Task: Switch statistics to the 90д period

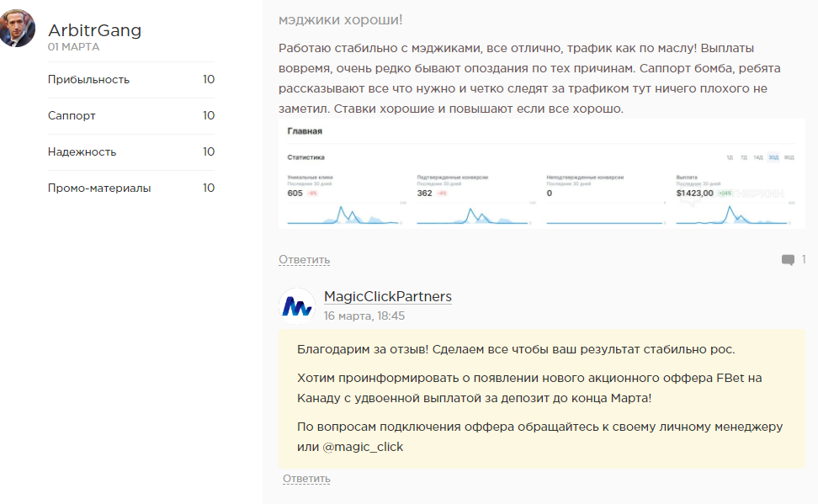Action: coord(789,157)
